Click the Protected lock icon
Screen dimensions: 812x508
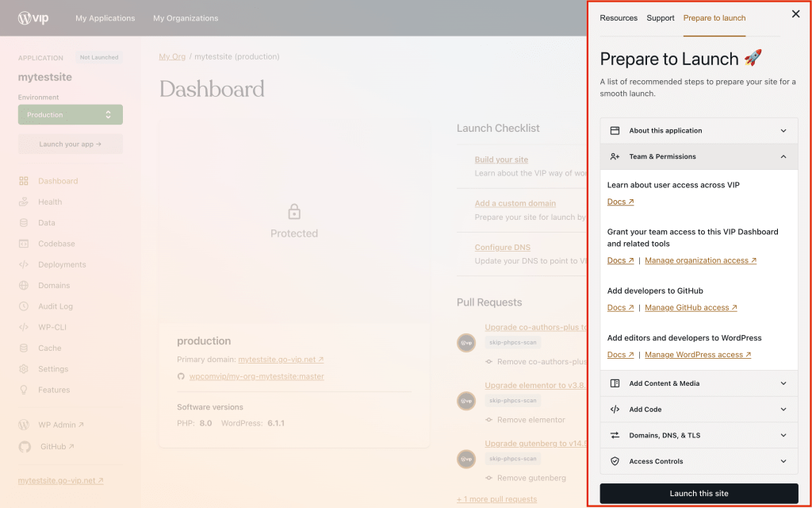pos(294,211)
